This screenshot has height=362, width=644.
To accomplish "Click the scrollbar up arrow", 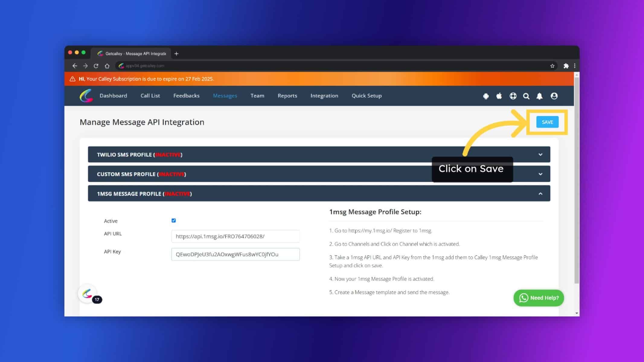I will (x=577, y=75).
